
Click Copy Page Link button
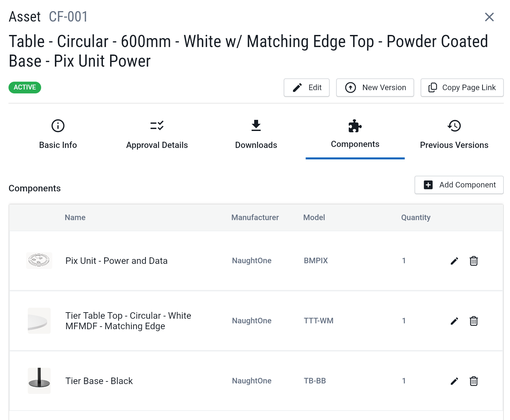(462, 88)
